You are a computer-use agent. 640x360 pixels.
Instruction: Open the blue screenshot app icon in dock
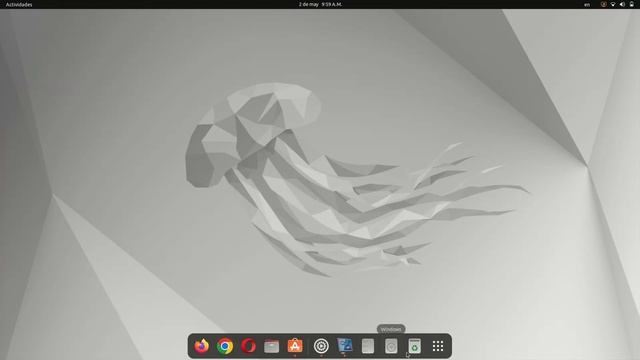coord(344,346)
